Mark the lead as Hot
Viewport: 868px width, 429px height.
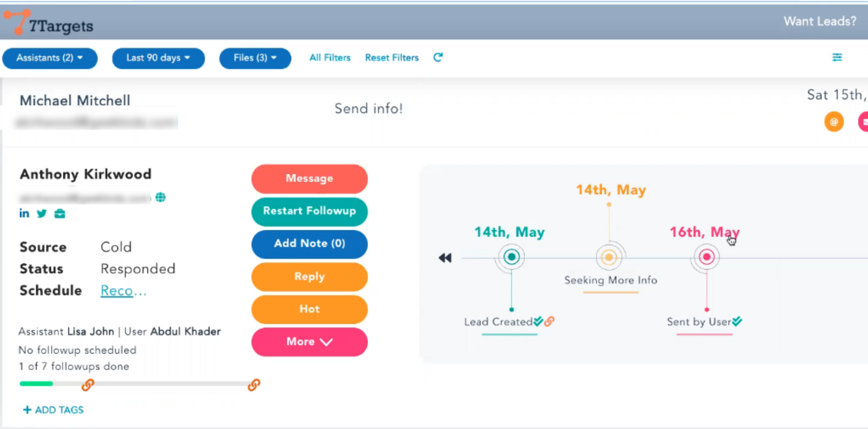click(309, 309)
